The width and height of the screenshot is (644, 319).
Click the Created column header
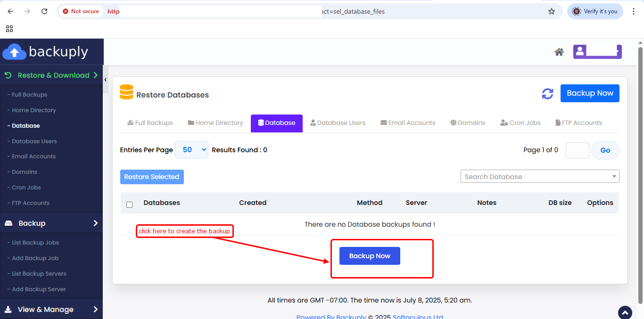coord(253,203)
